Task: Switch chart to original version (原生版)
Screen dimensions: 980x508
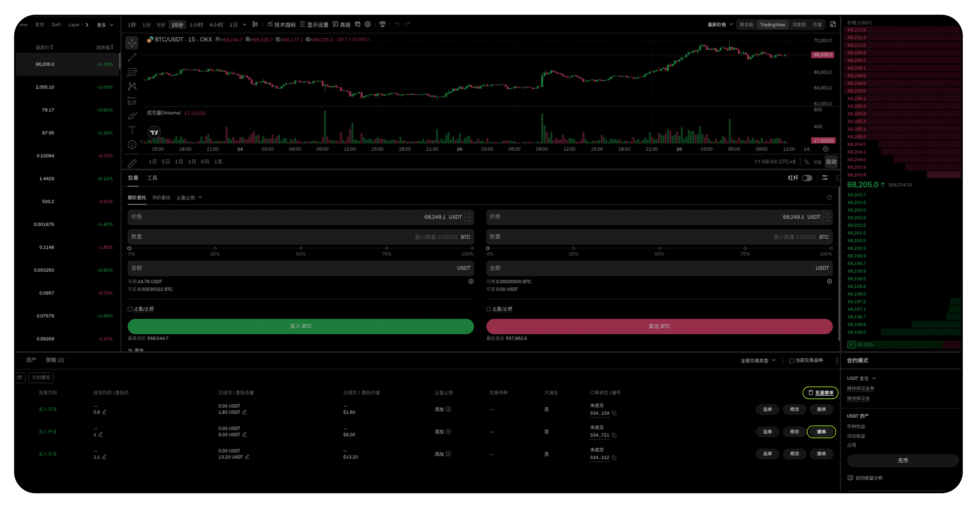Action: click(x=746, y=25)
